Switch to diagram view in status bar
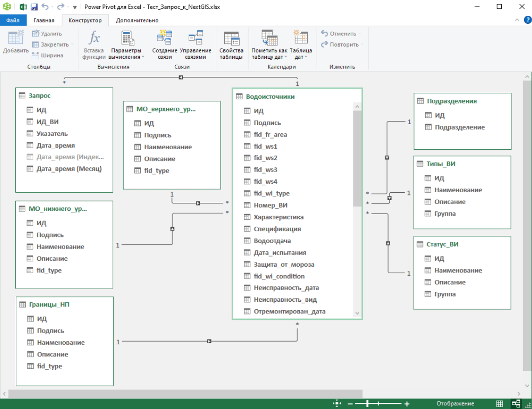Screen dimensions: 532x409 (x=516, y=403)
